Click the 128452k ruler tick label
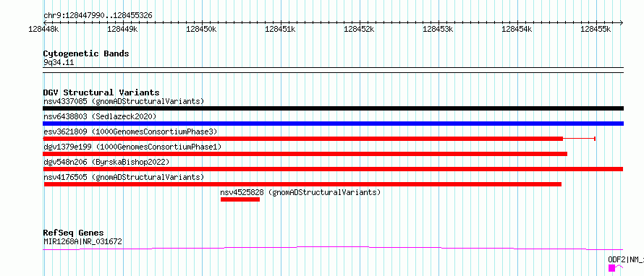 tap(359, 29)
